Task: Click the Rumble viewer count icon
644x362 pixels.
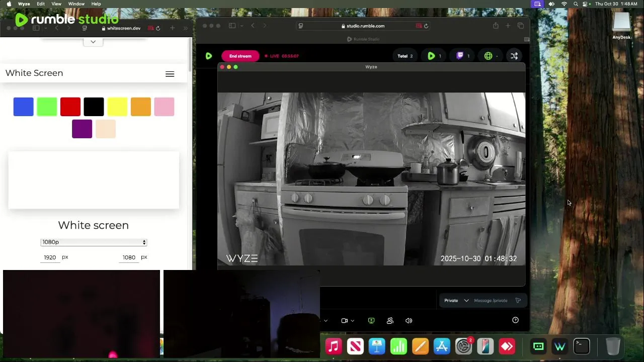Action: pos(431,56)
